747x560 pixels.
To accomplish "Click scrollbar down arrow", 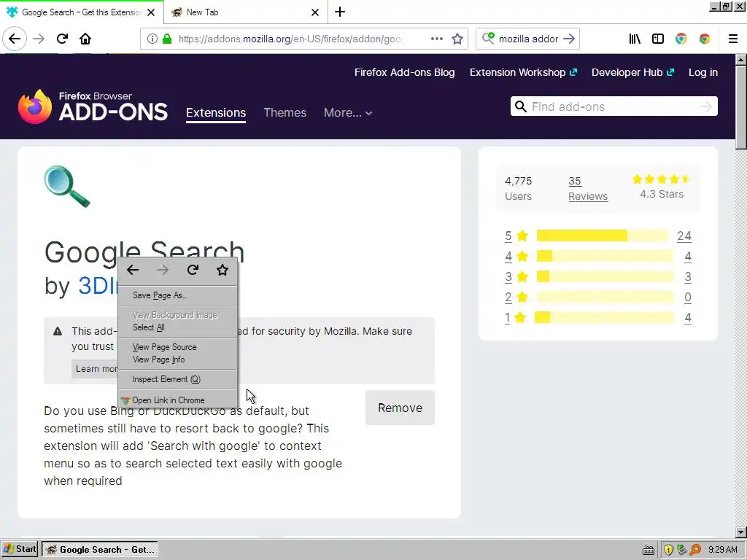I will click(x=740, y=532).
